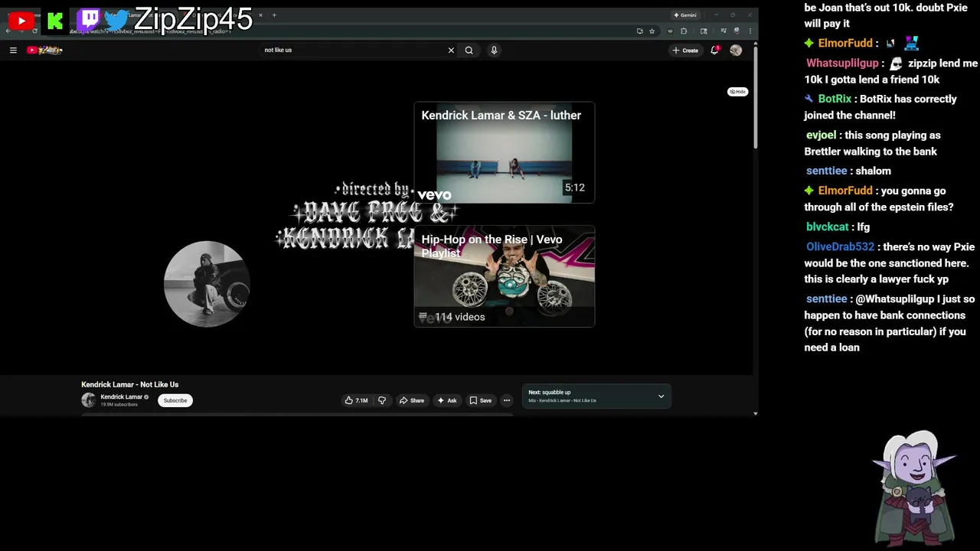
Task: Click chat username ElmorFudd beside the emotes
Action: tap(845, 43)
